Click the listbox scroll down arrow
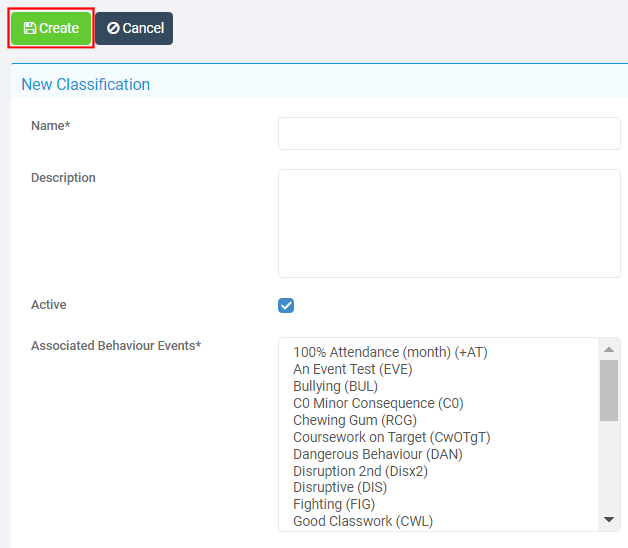Viewport: 628px width, 548px height. (x=609, y=520)
